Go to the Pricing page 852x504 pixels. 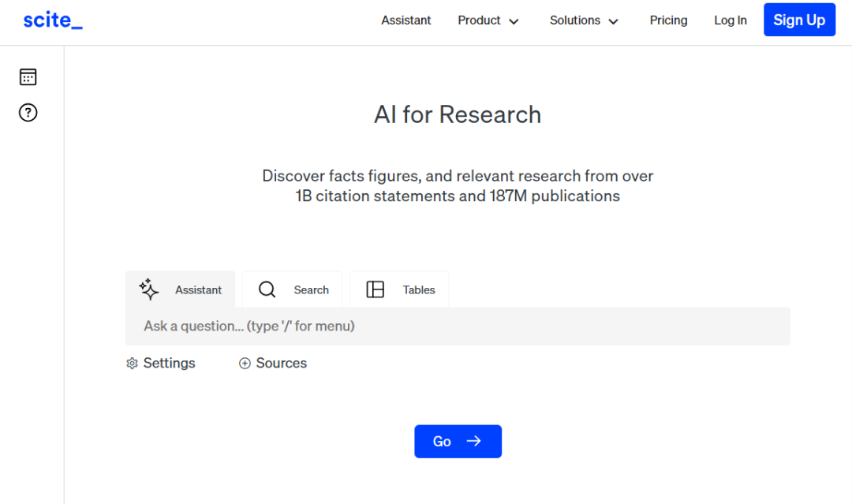[668, 21]
